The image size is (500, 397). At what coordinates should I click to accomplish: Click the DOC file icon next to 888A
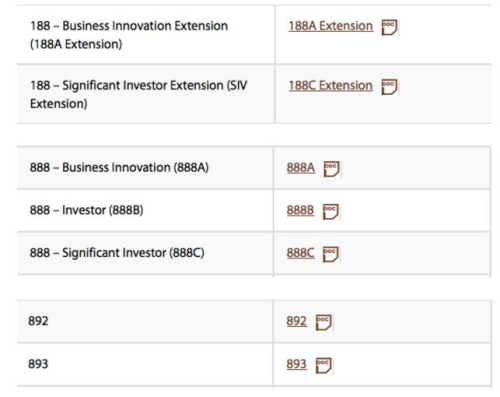332,169
